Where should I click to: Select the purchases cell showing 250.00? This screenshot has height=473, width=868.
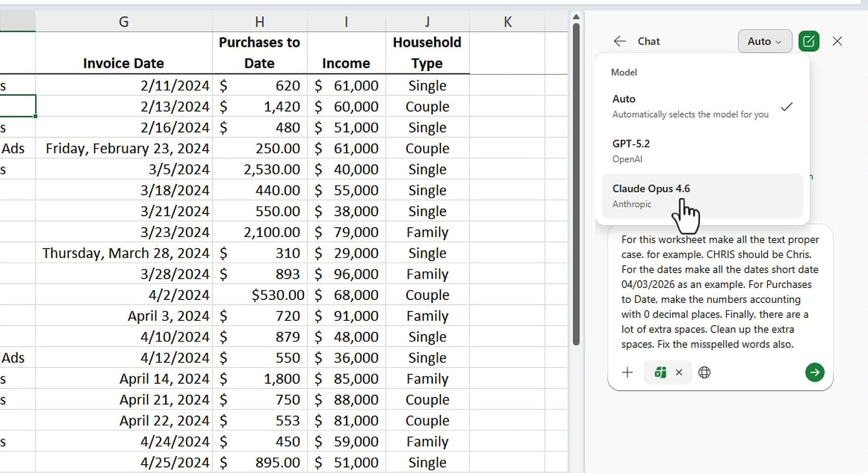[x=260, y=148]
